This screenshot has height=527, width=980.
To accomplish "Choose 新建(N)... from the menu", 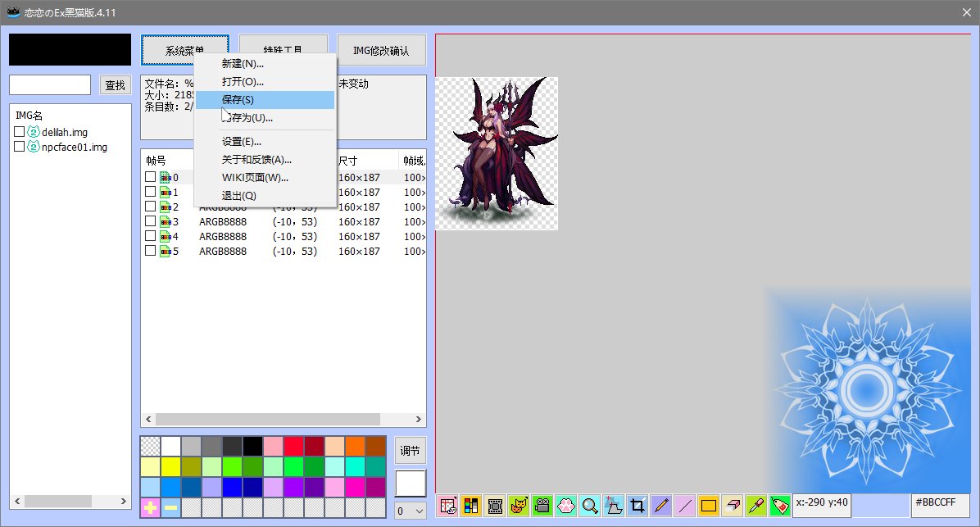I will click(265, 64).
